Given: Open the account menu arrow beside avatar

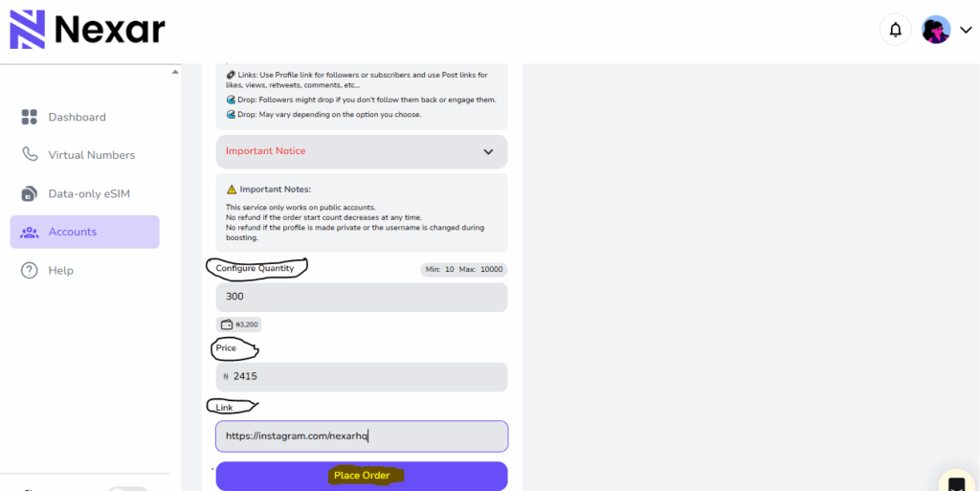Looking at the screenshot, I should [x=966, y=30].
